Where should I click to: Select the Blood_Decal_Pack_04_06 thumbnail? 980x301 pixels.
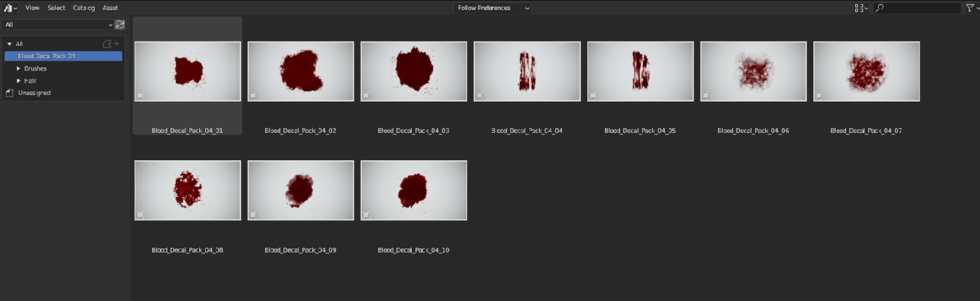pyautogui.click(x=753, y=71)
